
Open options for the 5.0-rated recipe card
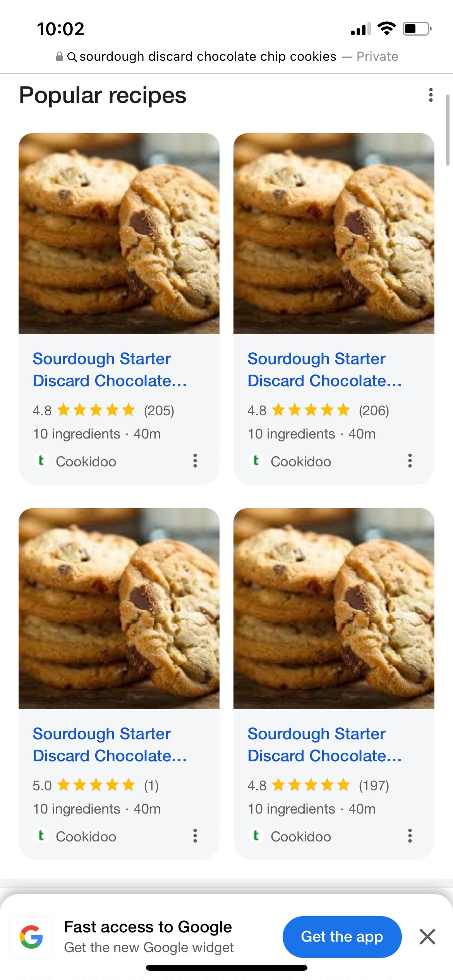195,836
